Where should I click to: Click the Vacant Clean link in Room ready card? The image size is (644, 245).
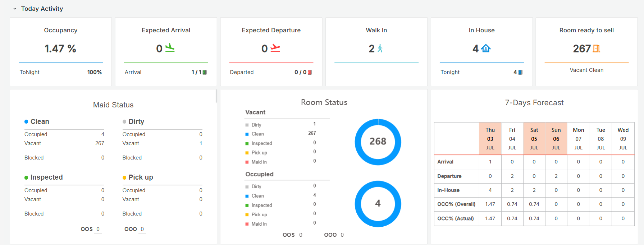point(586,70)
